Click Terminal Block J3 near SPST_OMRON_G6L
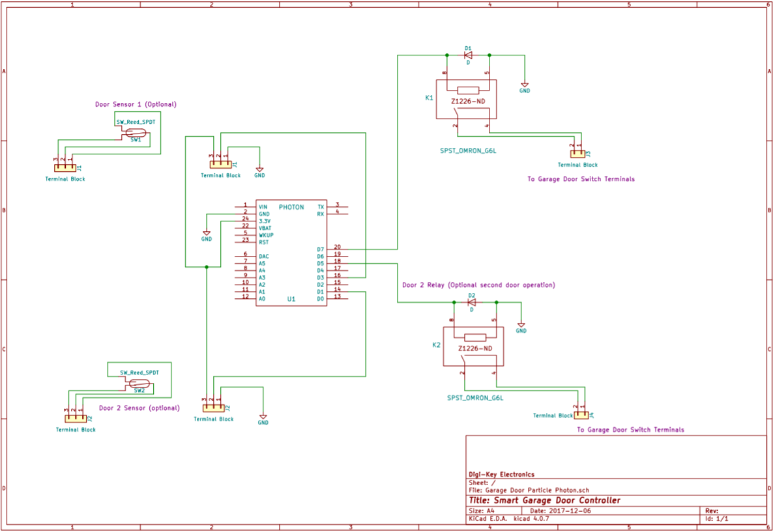Viewport: 773px width, 532px height. click(x=577, y=155)
